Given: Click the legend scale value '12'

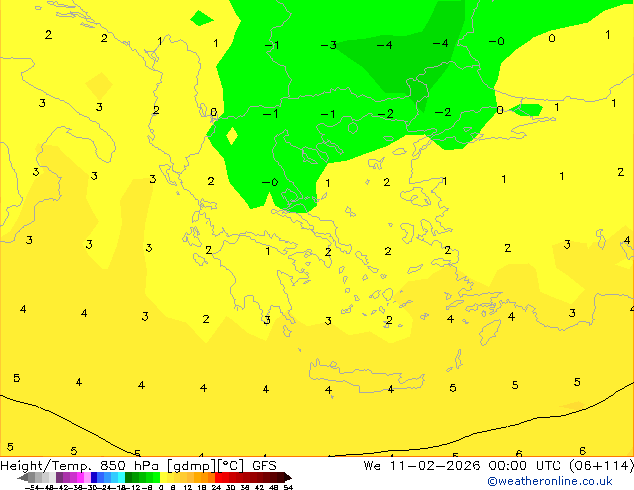Looking at the screenshot, I should coord(188,487).
